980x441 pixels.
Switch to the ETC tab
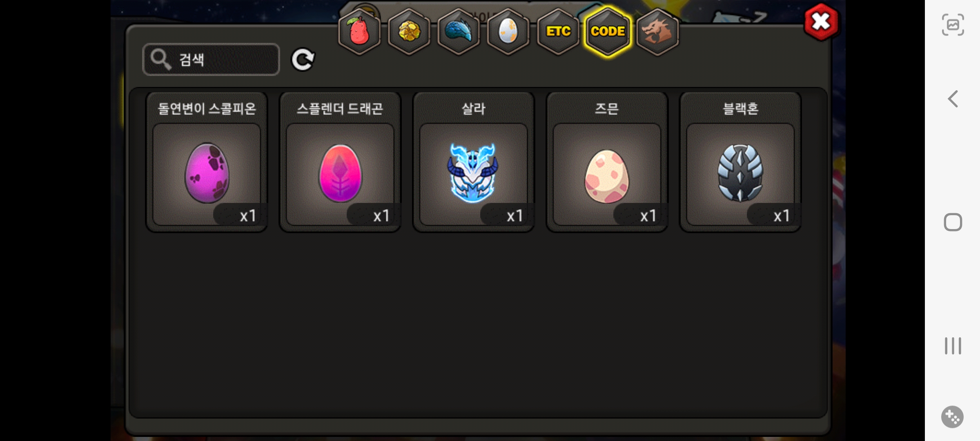[x=558, y=31]
